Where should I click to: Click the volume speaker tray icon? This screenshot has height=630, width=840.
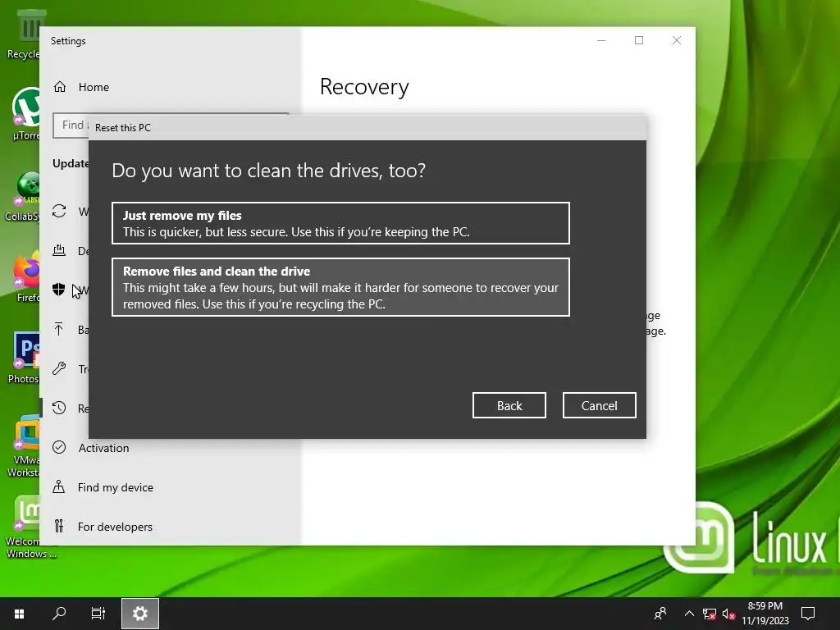728,614
